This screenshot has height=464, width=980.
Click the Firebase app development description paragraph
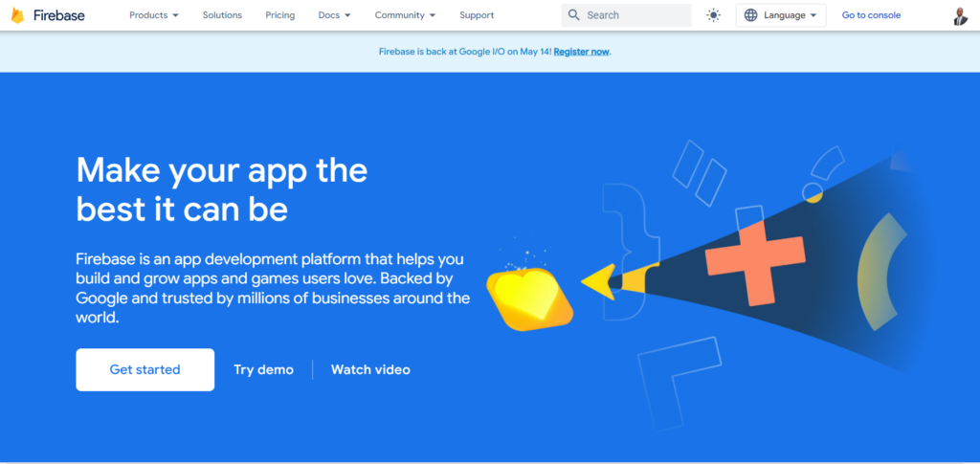click(x=273, y=288)
